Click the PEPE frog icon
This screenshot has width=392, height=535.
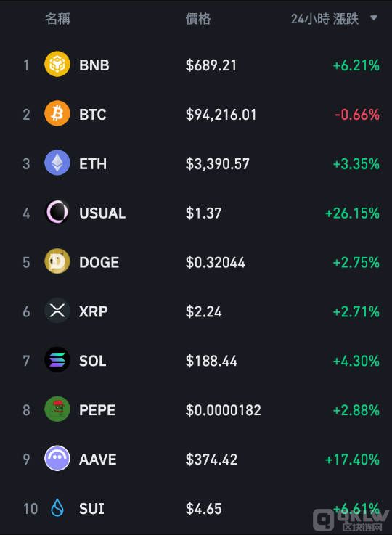click(57, 409)
